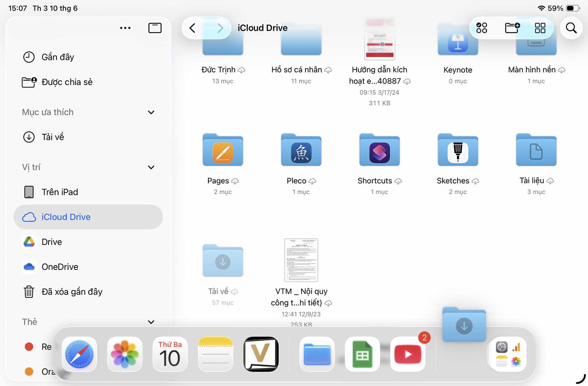588x386 pixels.
Task: Open the sidebar more options ellipsis
Action: tap(125, 28)
